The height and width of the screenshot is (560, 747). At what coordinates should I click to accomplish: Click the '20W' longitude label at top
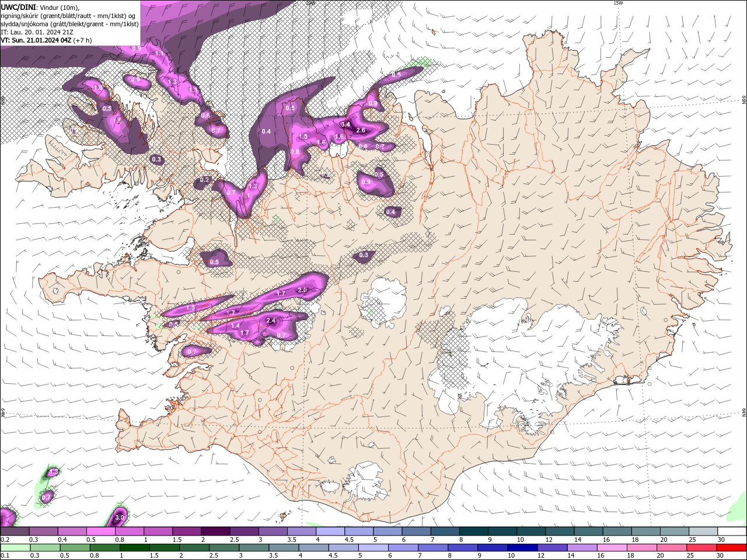(310, 3)
